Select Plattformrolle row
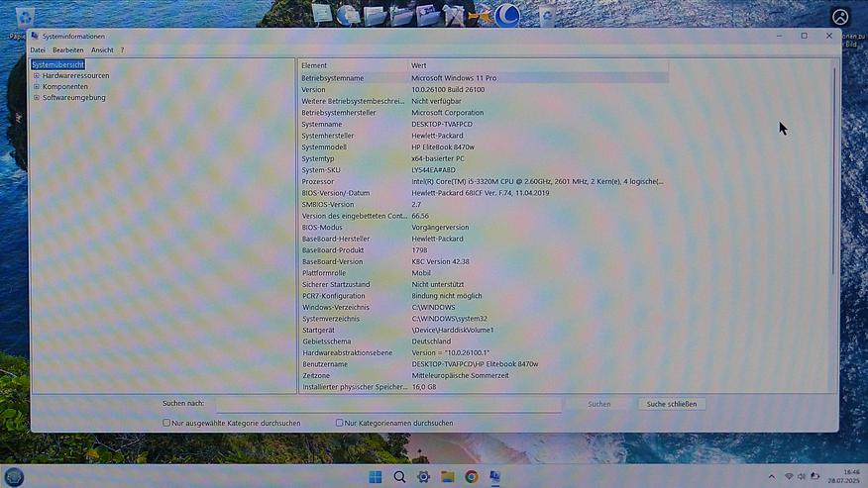 pos(484,273)
